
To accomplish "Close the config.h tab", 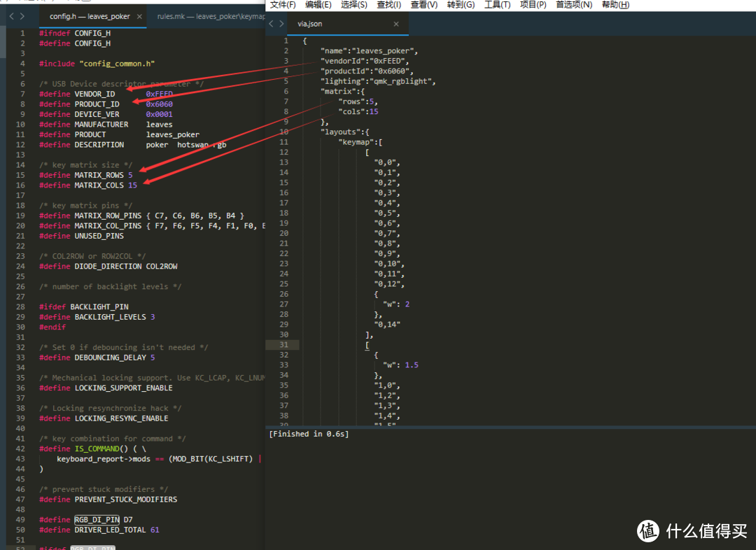I will [139, 16].
